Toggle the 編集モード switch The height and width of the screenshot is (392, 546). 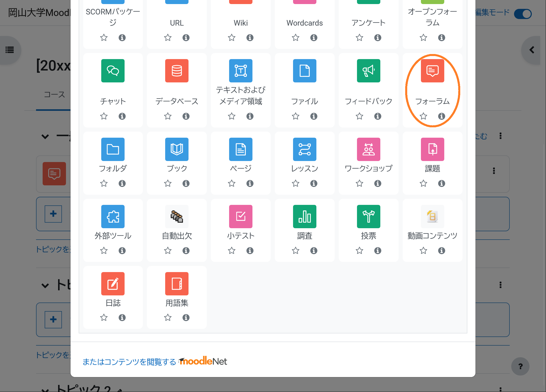(x=523, y=14)
